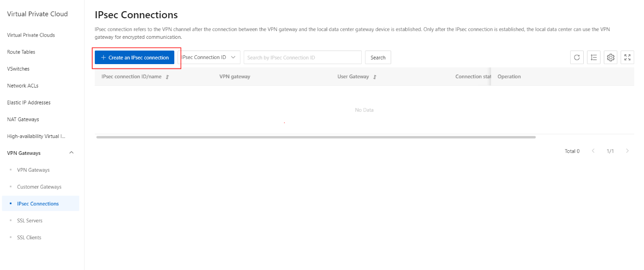Select IPsec Connections sub-item
Viewport: 644px width, 270px height.
tap(38, 204)
